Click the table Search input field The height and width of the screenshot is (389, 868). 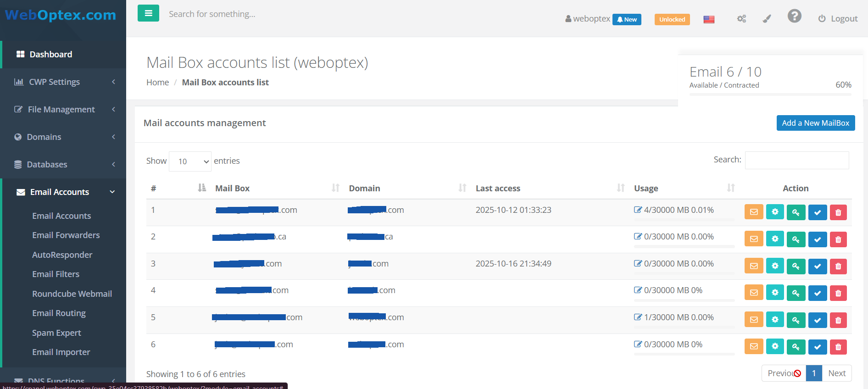tap(796, 160)
